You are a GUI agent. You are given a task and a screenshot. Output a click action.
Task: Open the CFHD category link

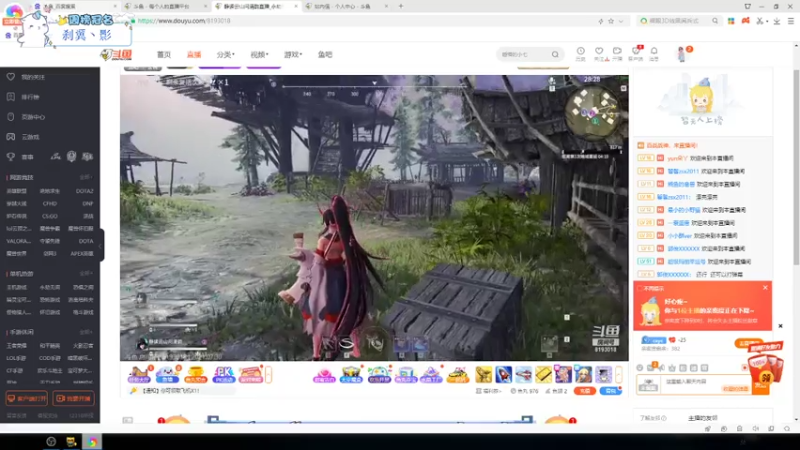click(x=50, y=204)
